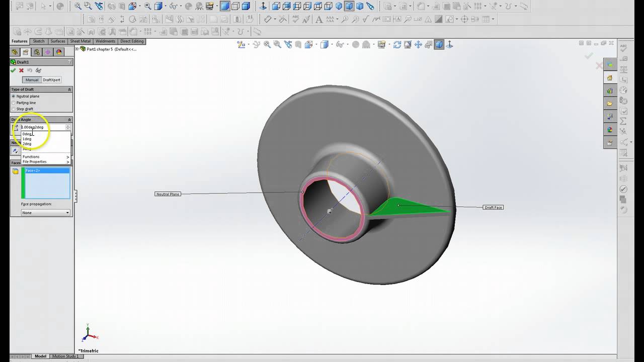This screenshot has width=644, height=362.
Task: Choose 2deg from the angle list
Action: 27,144
